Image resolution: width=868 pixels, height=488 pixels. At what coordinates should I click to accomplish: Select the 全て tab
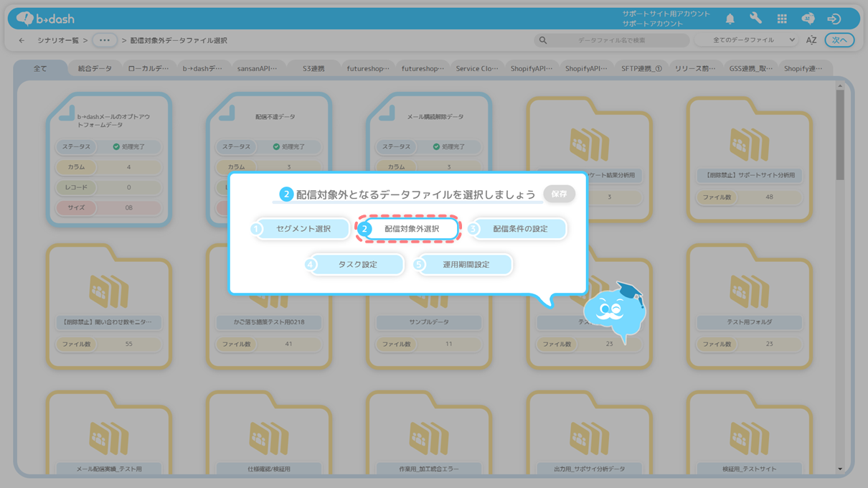40,69
